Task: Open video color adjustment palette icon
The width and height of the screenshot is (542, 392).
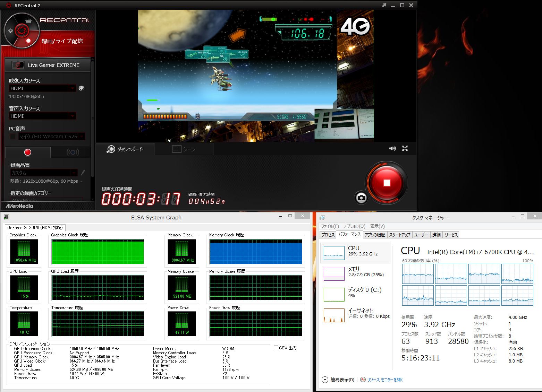Action: pos(82,88)
